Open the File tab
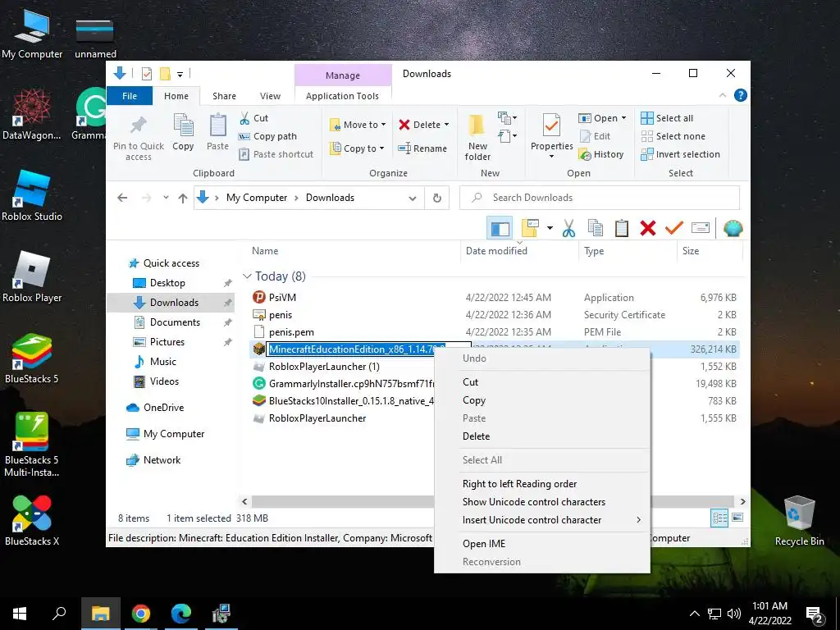The image size is (840, 630). click(x=130, y=96)
